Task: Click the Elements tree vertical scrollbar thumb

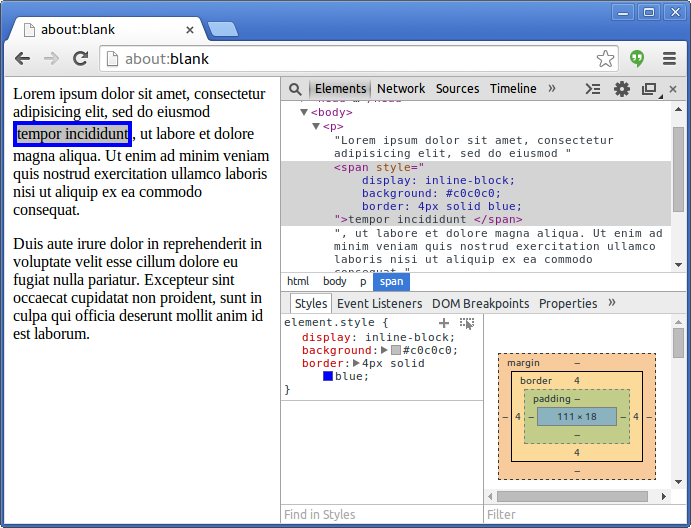Action: [678, 169]
